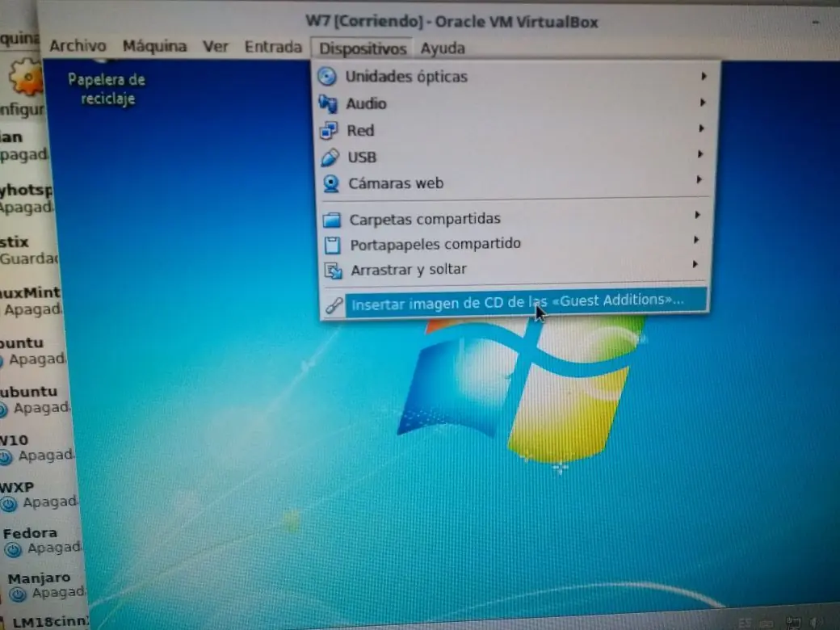This screenshot has height=630, width=840.
Task: Click the Unidades ópticas disc icon
Action: 327,77
